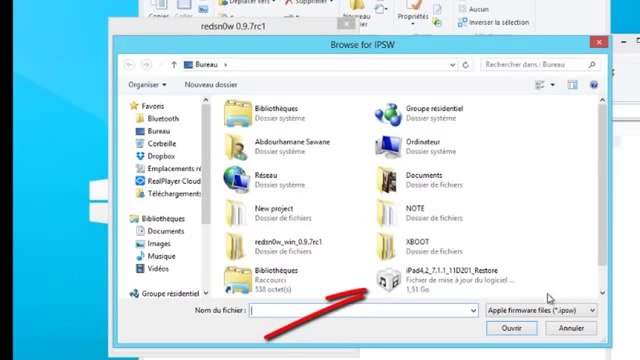
Task: Click Inverser la sélection in Explorer window
Action: (x=493, y=22)
